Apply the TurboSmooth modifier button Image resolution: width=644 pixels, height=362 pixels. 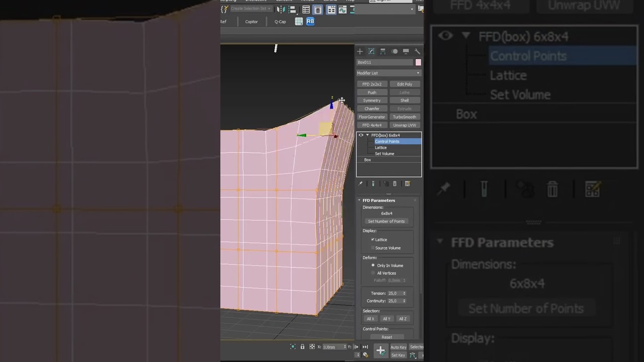(x=405, y=117)
